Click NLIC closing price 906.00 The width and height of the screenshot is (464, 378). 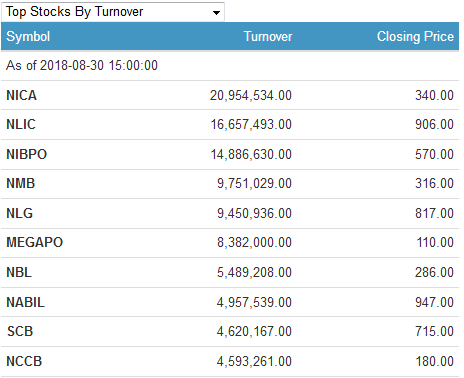[434, 124]
